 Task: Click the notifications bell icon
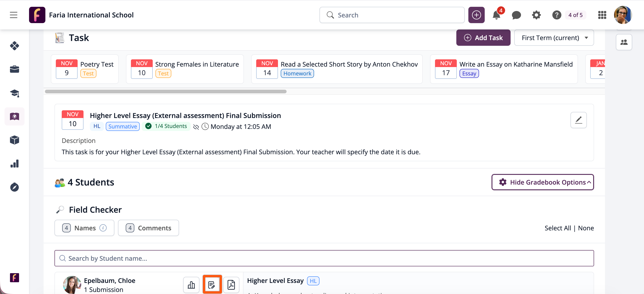[496, 15]
